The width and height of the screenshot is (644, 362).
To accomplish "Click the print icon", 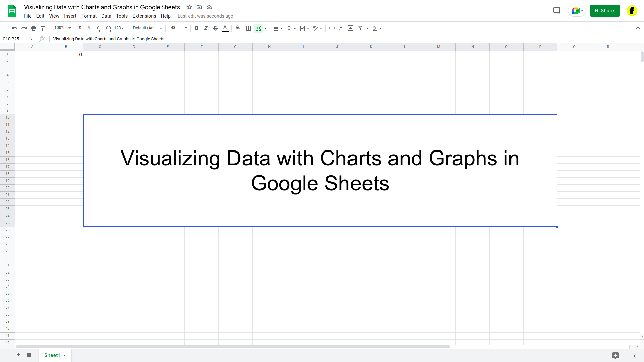I will click(34, 28).
